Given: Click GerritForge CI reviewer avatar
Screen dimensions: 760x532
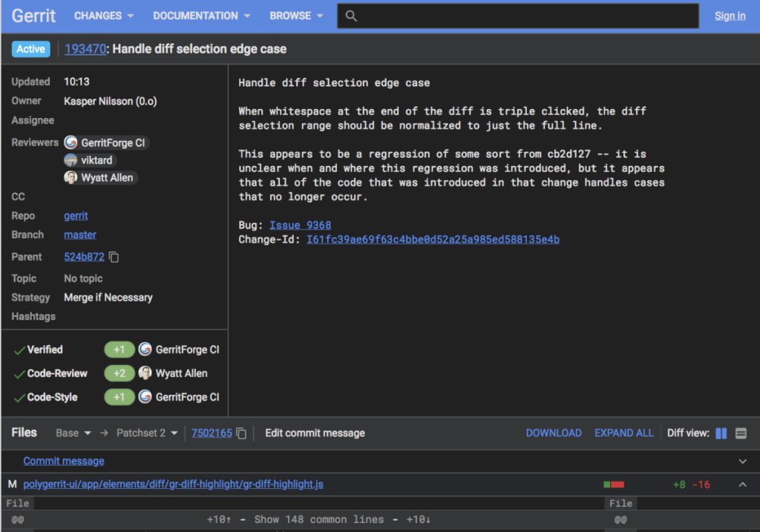Looking at the screenshot, I should (71, 142).
